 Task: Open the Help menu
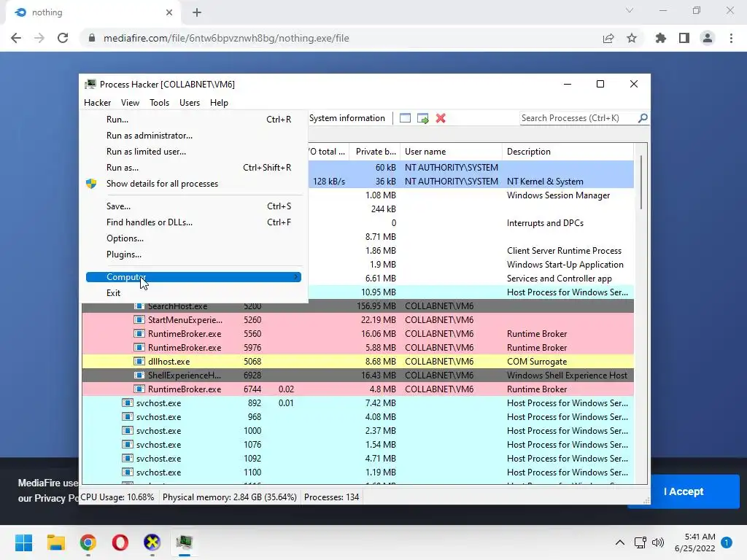(219, 102)
